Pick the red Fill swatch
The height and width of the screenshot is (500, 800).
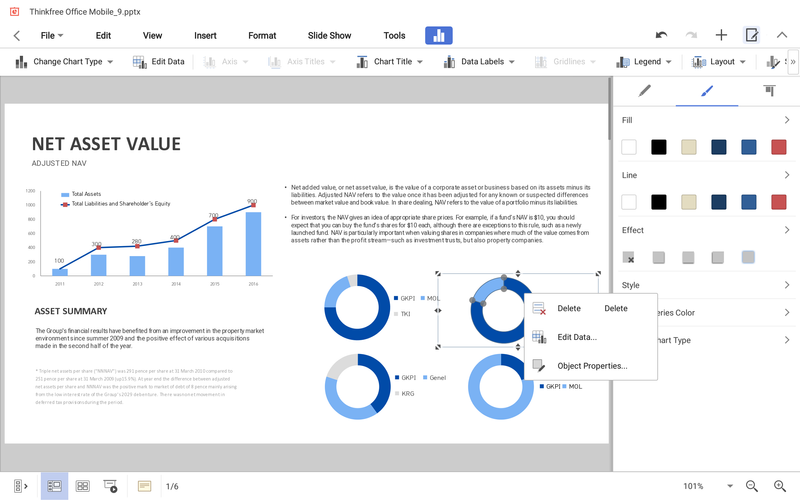coord(779,147)
